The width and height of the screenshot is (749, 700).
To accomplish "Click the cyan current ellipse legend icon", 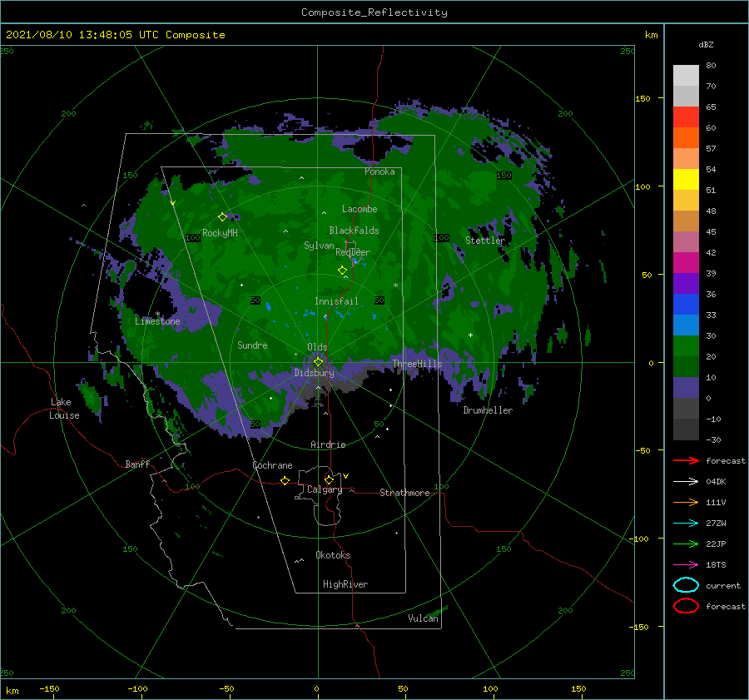I will pyautogui.click(x=686, y=585).
